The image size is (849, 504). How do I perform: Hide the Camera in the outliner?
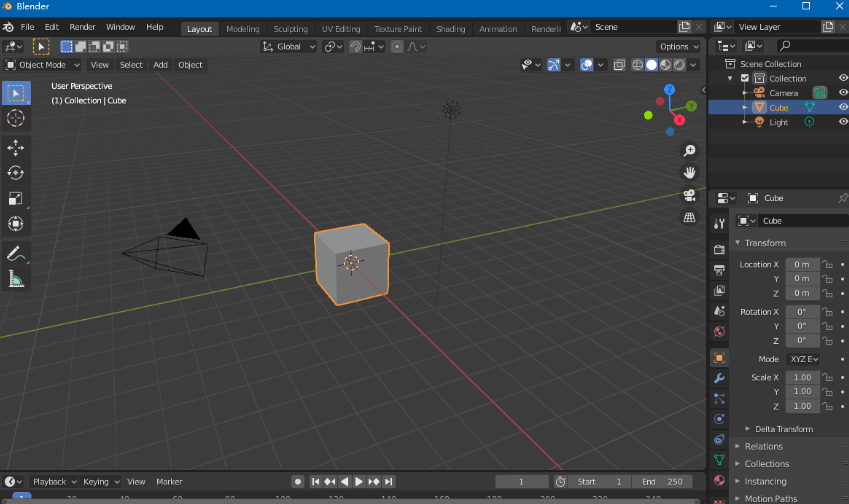click(x=842, y=93)
